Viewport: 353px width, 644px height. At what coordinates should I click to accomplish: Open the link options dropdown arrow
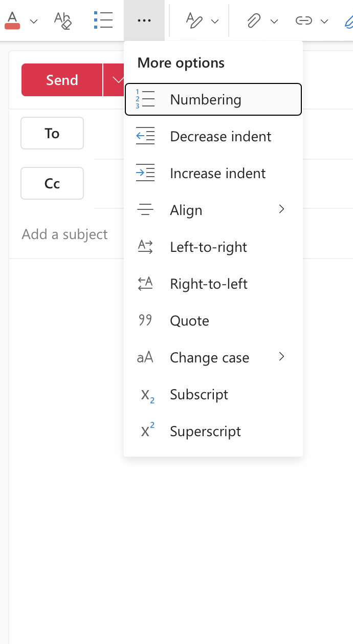coord(324,21)
